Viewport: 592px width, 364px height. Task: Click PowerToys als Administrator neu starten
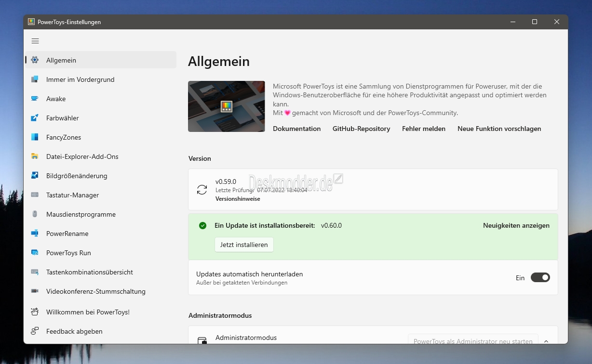(x=473, y=339)
